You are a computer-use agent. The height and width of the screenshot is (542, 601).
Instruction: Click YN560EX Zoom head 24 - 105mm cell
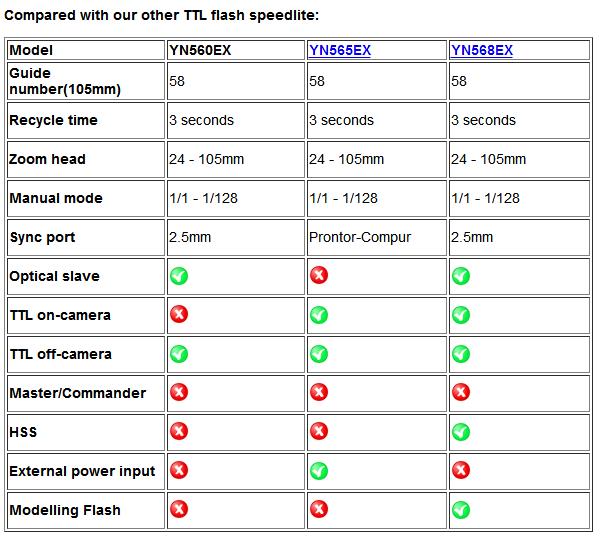[x=206, y=159]
